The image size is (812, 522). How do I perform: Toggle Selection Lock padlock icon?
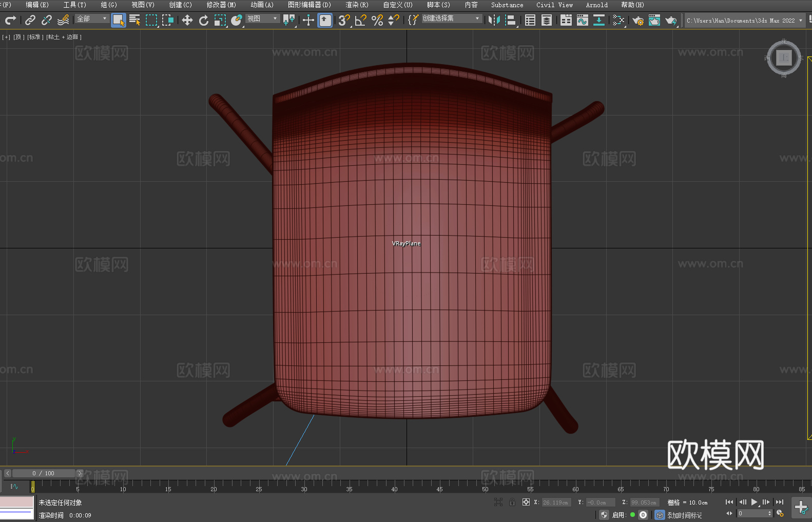pos(512,502)
